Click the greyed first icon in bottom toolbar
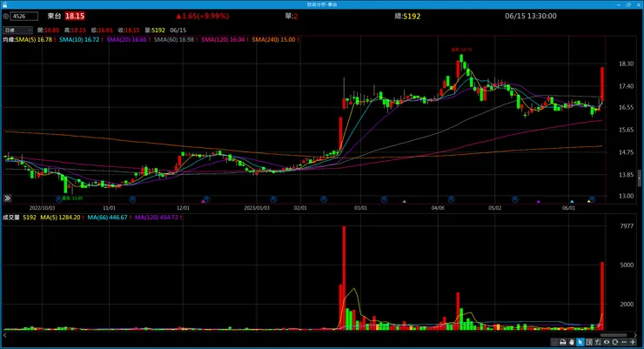The image size is (644, 349). click(x=554, y=342)
